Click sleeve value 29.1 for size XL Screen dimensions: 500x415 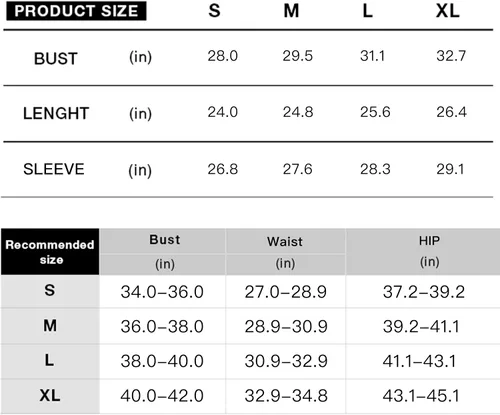[x=450, y=169]
